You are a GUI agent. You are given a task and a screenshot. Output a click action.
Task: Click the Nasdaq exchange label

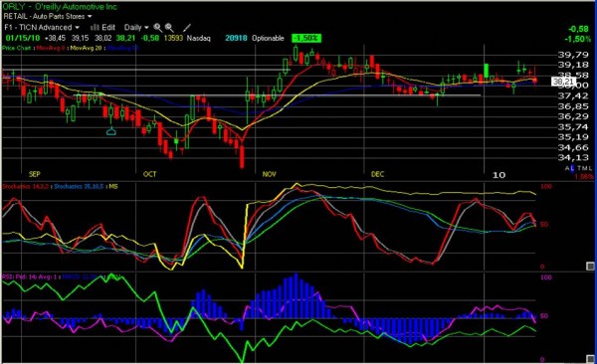pyautogui.click(x=198, y=38)
